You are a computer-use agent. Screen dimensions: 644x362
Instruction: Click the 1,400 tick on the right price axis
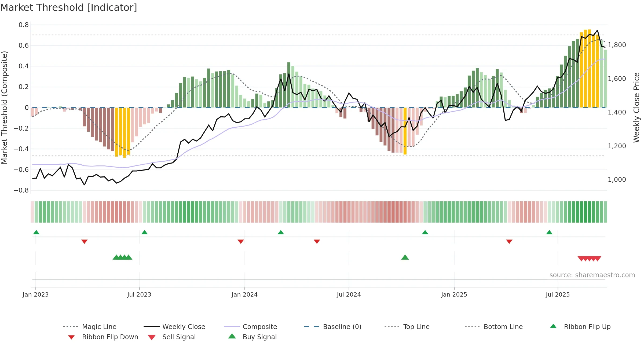click(617, 112)
